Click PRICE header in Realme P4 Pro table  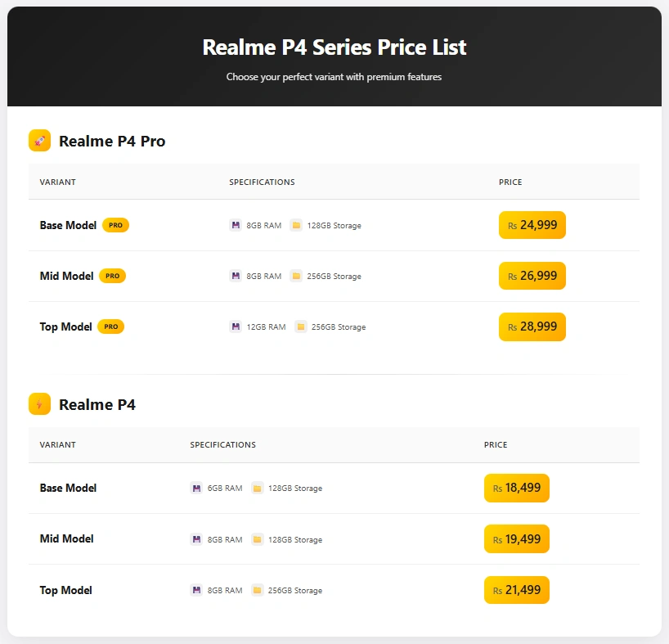(x=510, y=182)
